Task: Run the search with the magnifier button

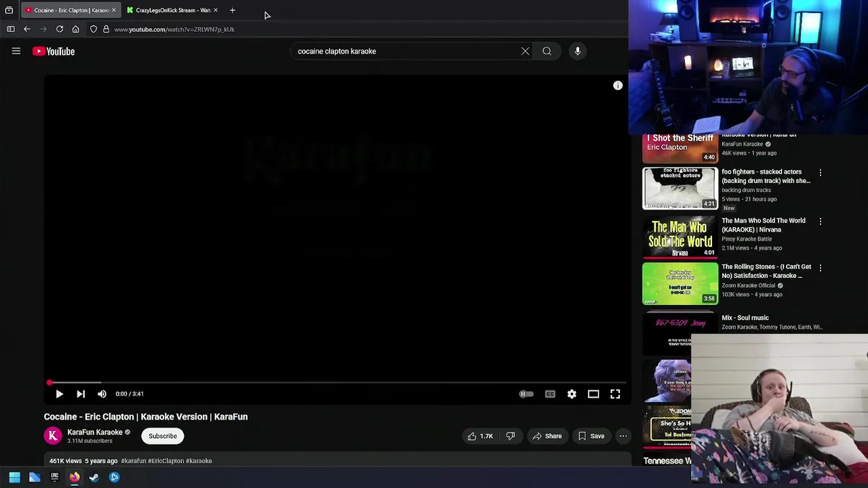Action: coord(547,51)
